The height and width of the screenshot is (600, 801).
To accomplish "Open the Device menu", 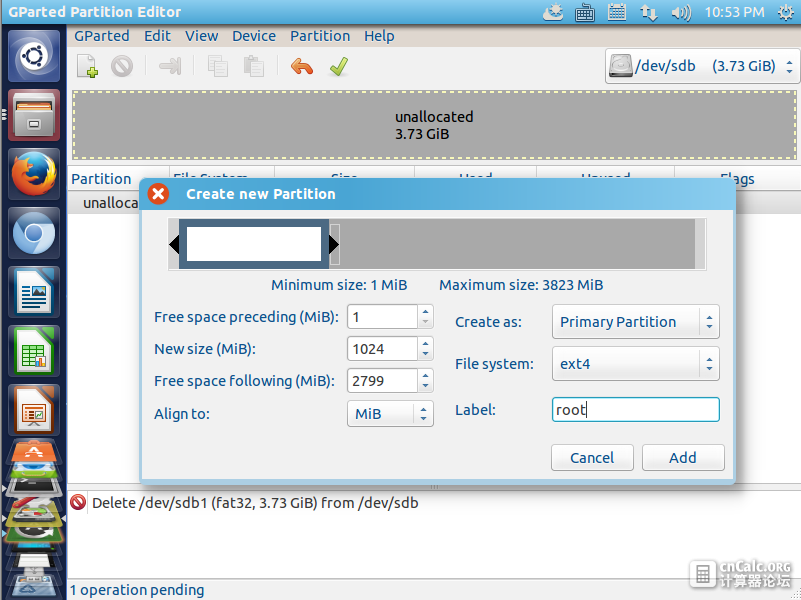I will (x=254, y=36).
